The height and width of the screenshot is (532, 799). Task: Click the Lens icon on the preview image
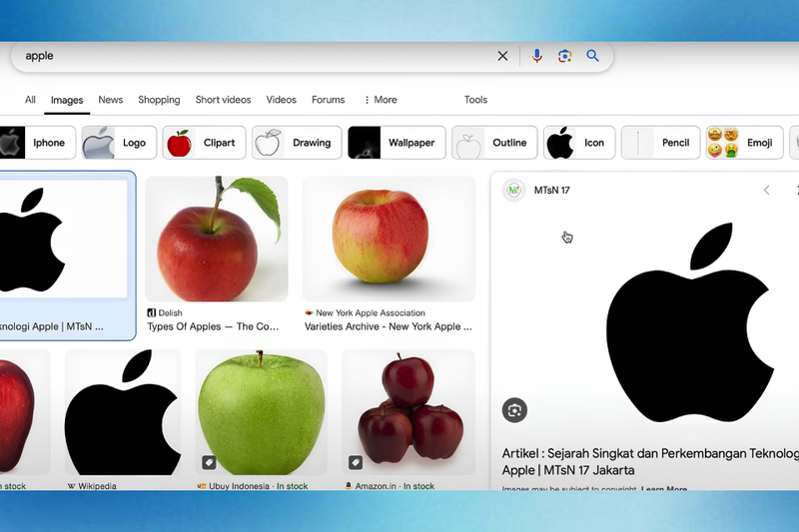click(x=514, y=410)
